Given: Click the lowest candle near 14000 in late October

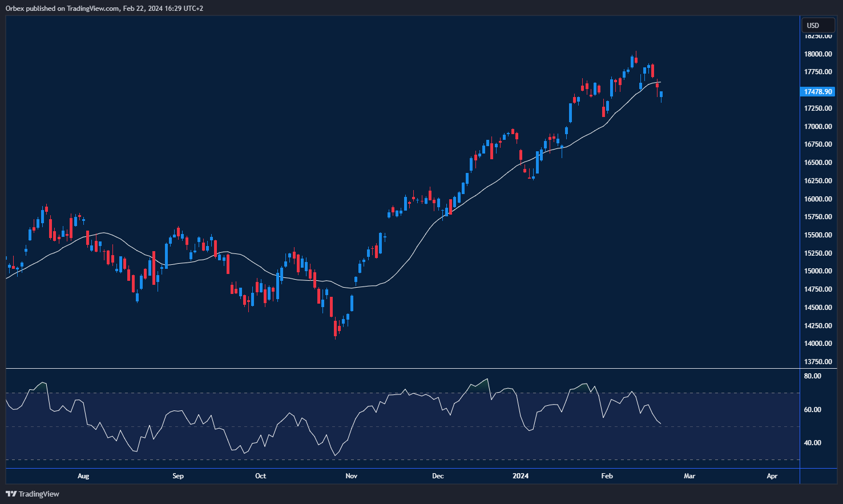Looking at the screenshot, I should pos(335,328).
